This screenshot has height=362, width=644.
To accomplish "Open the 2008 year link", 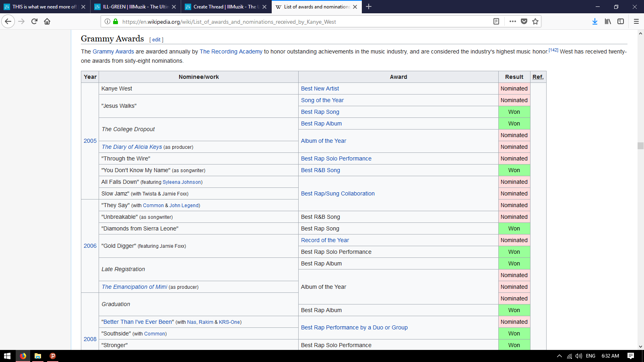I will (x=90, y=339).
